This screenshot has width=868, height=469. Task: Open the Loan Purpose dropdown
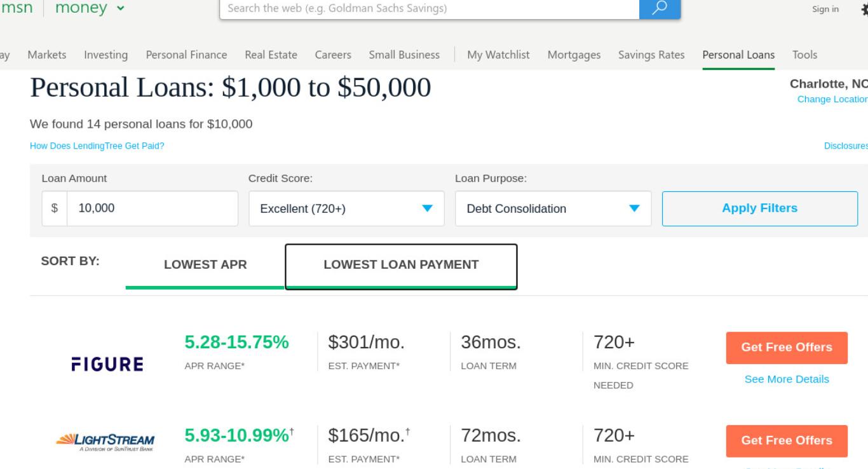coord(553,208)
